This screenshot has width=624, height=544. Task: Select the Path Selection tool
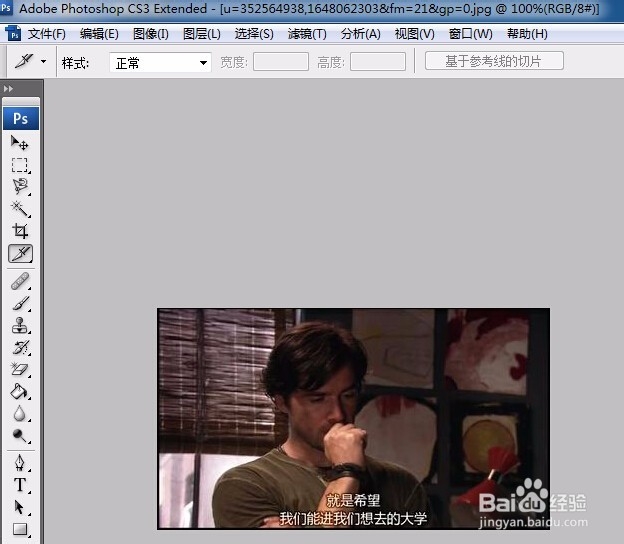20,507
